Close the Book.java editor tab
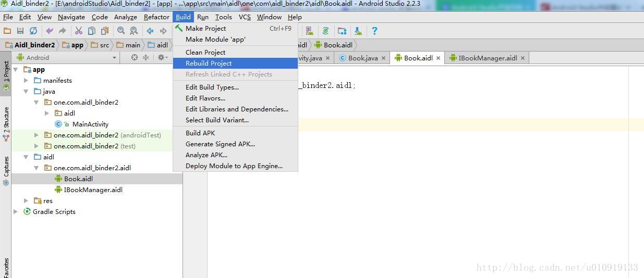This screenshot has height=278, width=644. (x=384, y=58)
